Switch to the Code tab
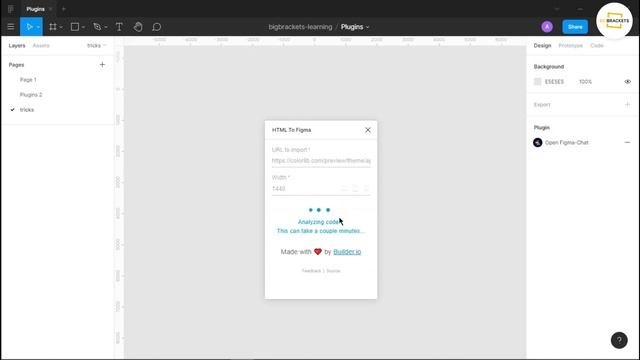 (596, 46)
